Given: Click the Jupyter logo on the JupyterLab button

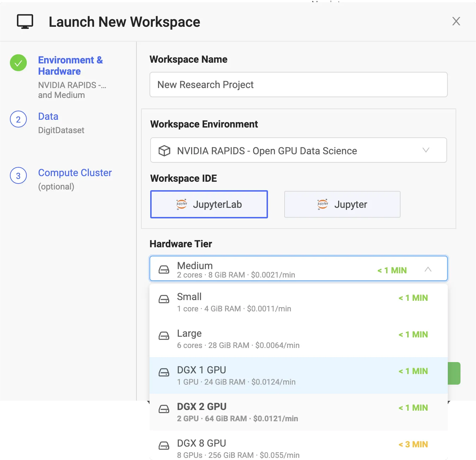Looking at the screenshot, I should [182, 204].
